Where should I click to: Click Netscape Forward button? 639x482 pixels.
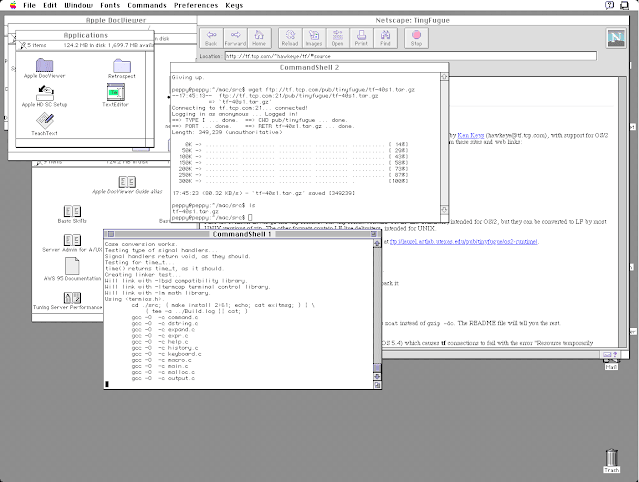pyautogui.click(x=235, y=38)
